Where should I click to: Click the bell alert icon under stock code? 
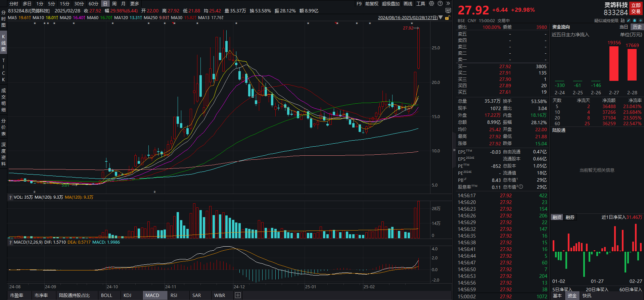(x=634, y=21)
